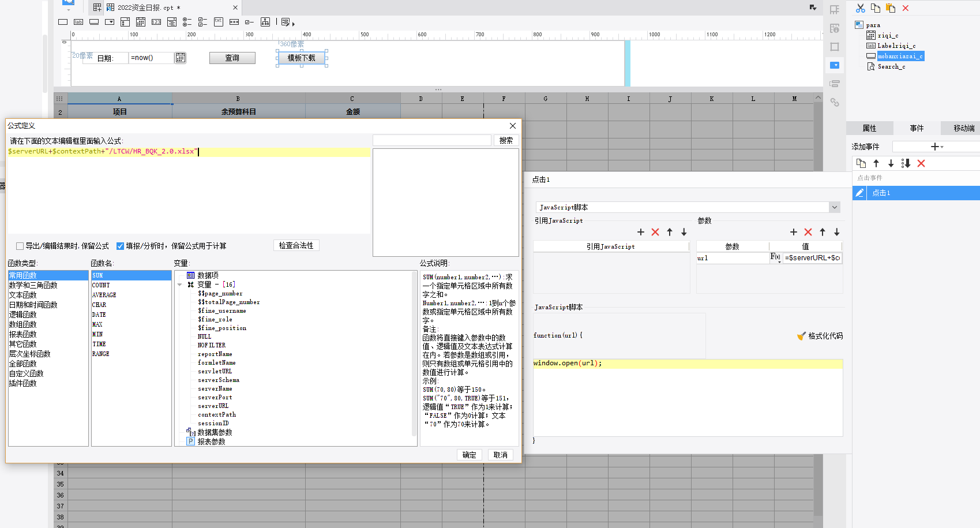Open formula editor Fx icon for url
The width and height of the screenshot is (980, 528).
click(x=776, y=257)
